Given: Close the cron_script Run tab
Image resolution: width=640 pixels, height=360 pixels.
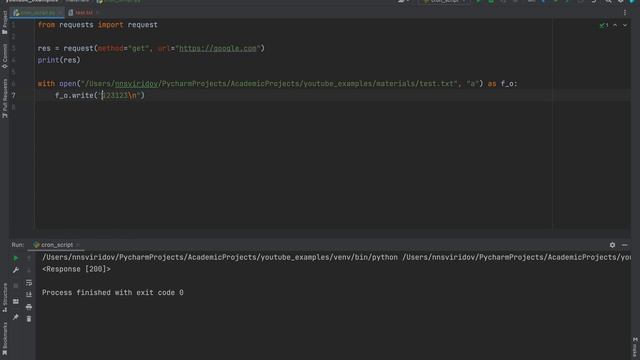Looking at the screenshot, I should pos(78,245).
